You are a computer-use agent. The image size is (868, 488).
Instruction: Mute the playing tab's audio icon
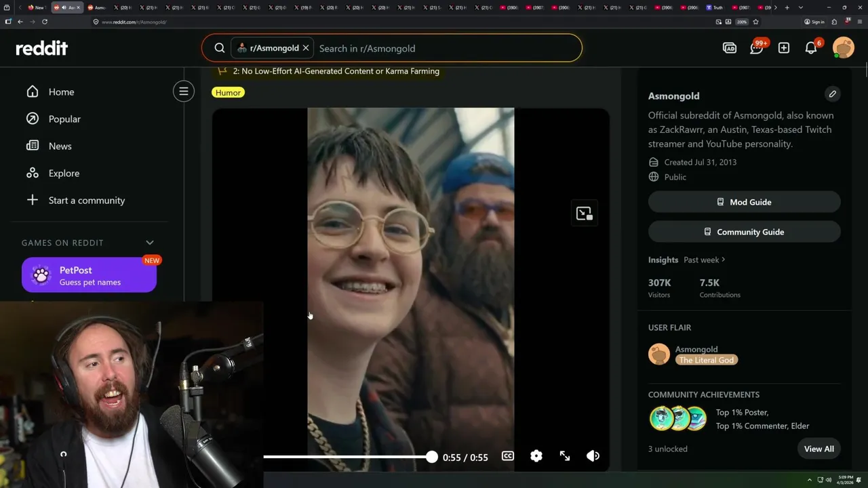63,7
